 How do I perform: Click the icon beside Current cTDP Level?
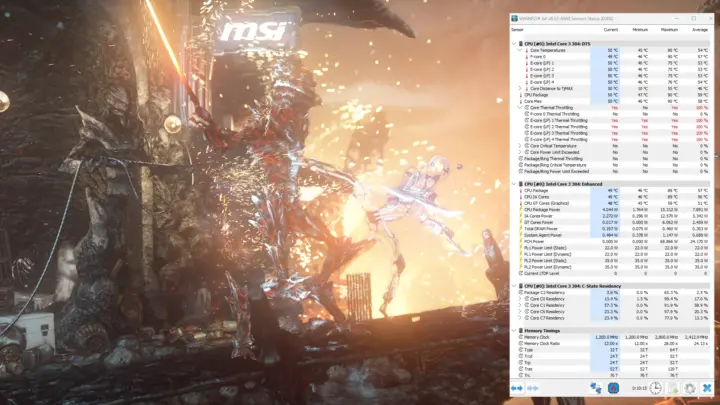(521, 273)
